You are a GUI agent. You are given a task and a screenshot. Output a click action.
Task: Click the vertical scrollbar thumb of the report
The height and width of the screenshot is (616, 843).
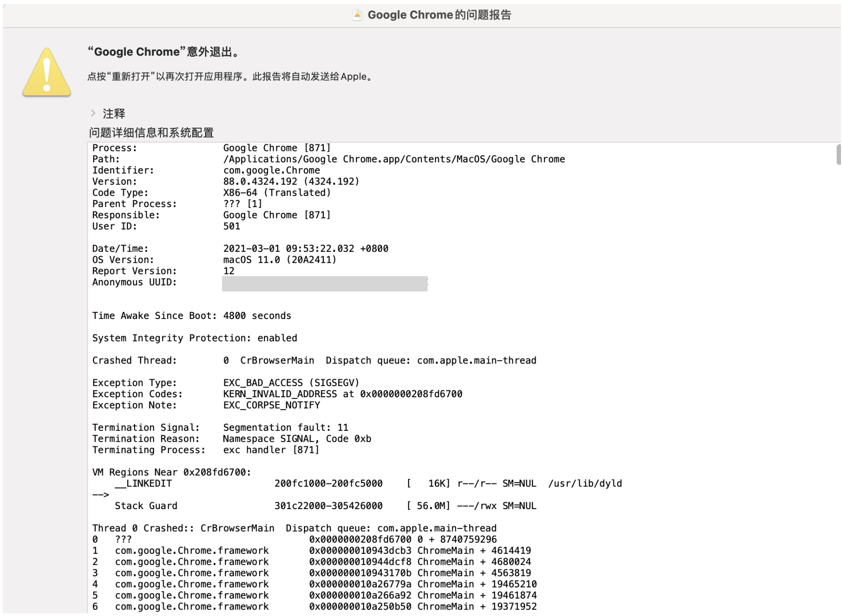pos(838,155)
